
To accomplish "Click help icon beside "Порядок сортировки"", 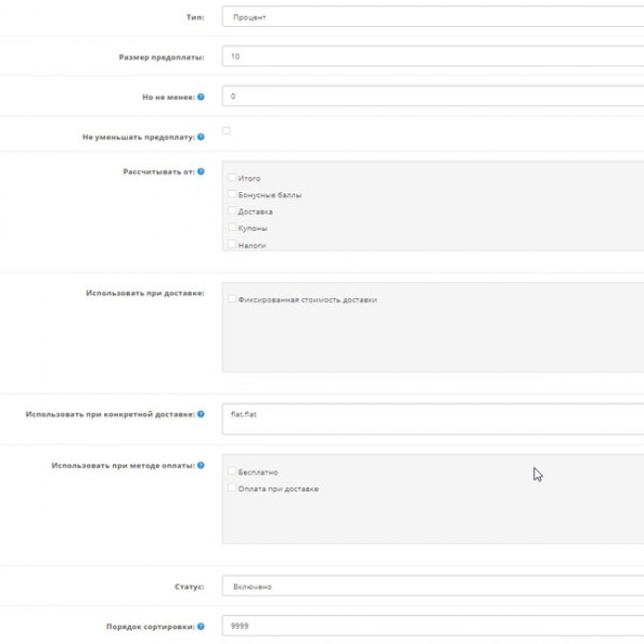I will coord(201,626).
